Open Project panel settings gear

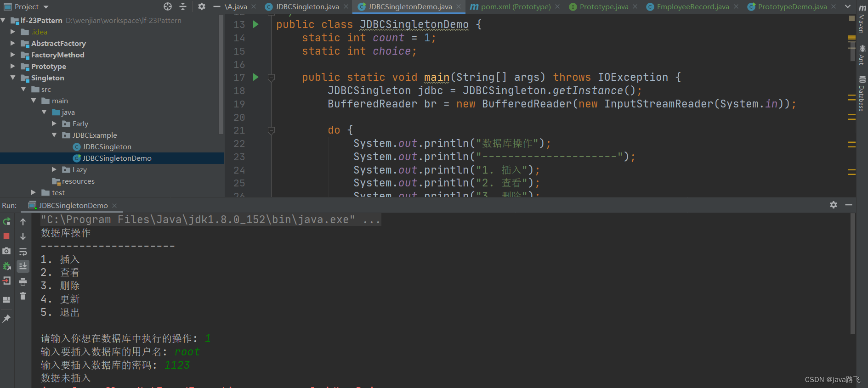coord(201,6)
